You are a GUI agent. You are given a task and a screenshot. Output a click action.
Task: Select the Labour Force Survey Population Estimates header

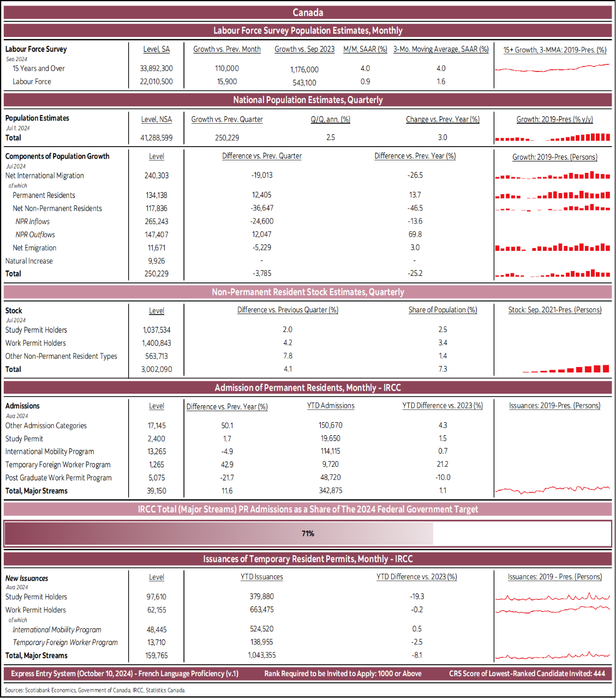click(308, 31)
